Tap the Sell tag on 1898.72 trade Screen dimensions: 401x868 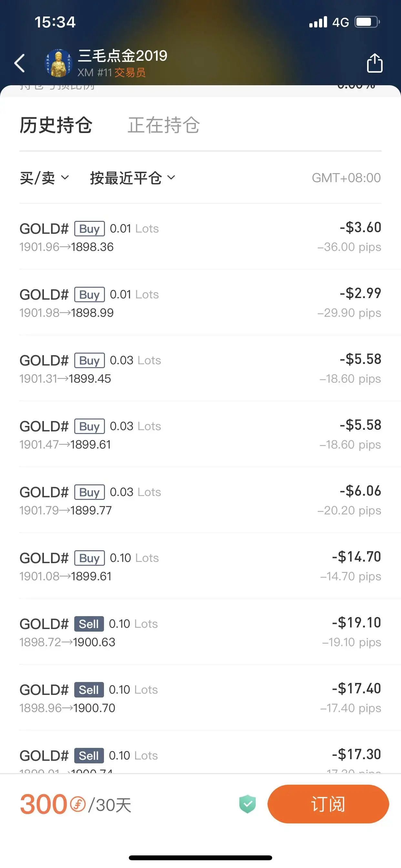tap(89, 624)
